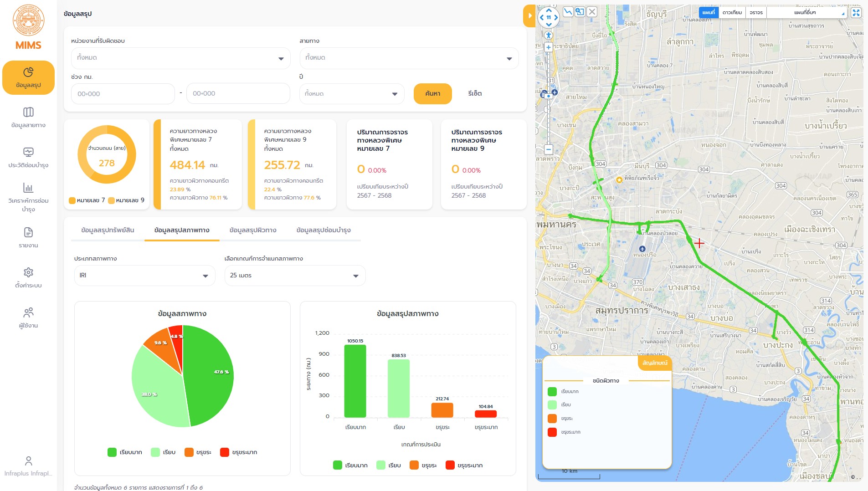Toggle เรียบมาก series in pie chart legend
Viewport: 868px width, 491px height.
[125, 452]
